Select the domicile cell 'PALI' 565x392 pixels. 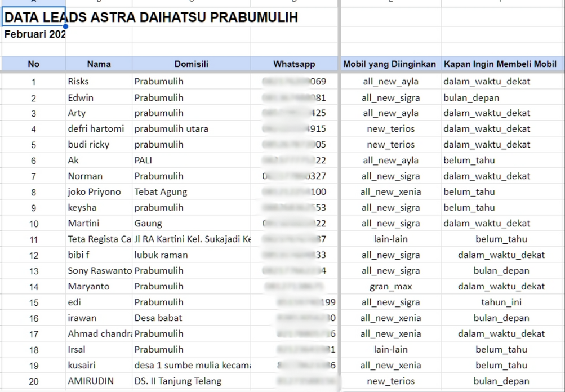click(x=192, y=161)
